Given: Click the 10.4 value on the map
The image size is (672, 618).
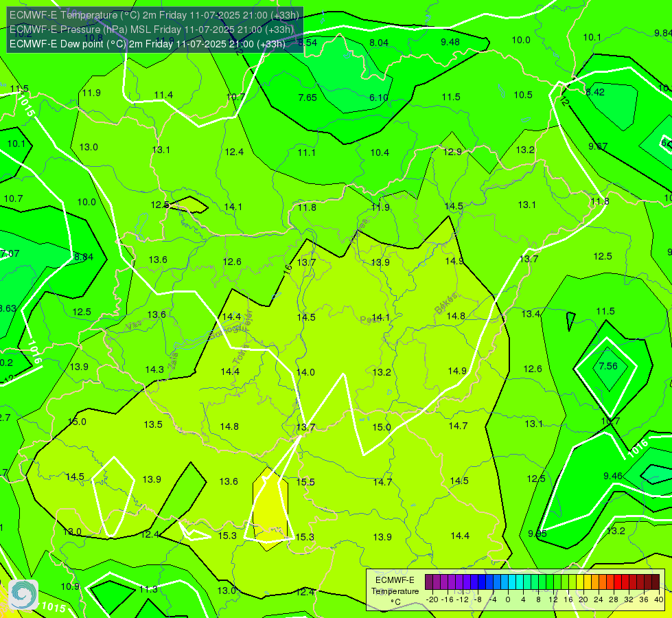Looking at the screenshot, I should pyautogui.click(x=380, y=152).
